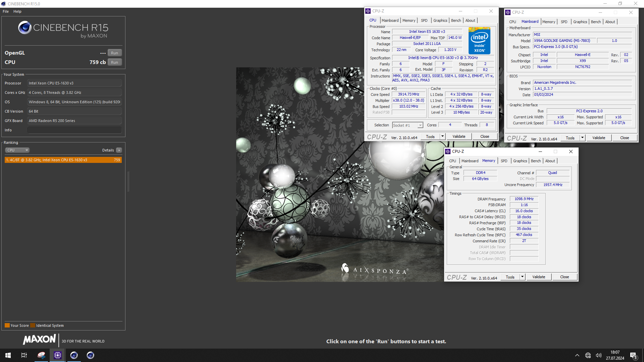
Task: Click the MAXON logo at bottom
Action: tap(39, 340)
